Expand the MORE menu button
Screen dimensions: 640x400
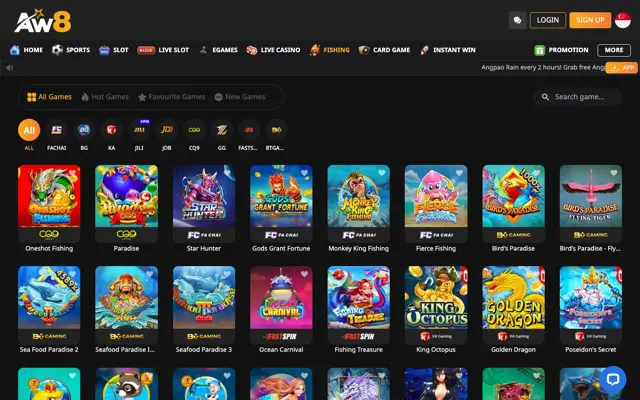point(613,50)
